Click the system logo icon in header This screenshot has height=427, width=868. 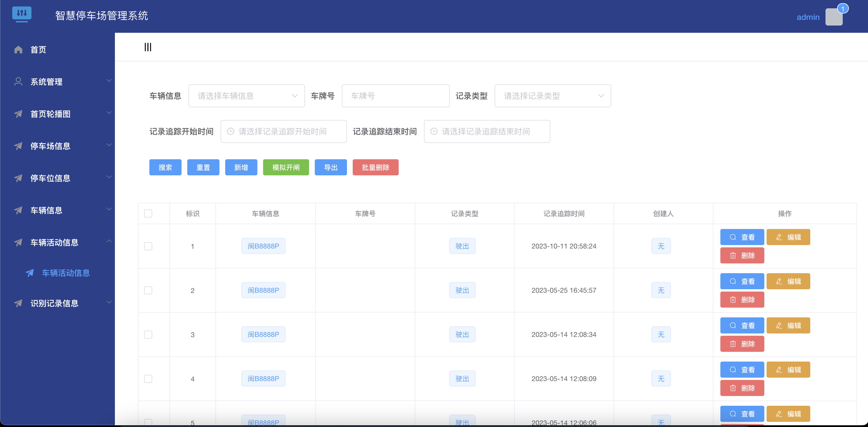(22, 14)
